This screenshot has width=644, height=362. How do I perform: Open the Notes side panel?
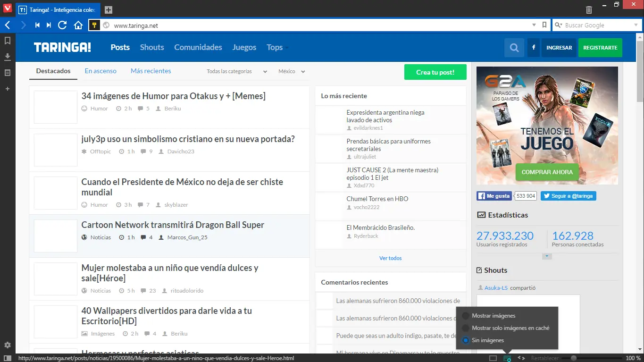8,73
